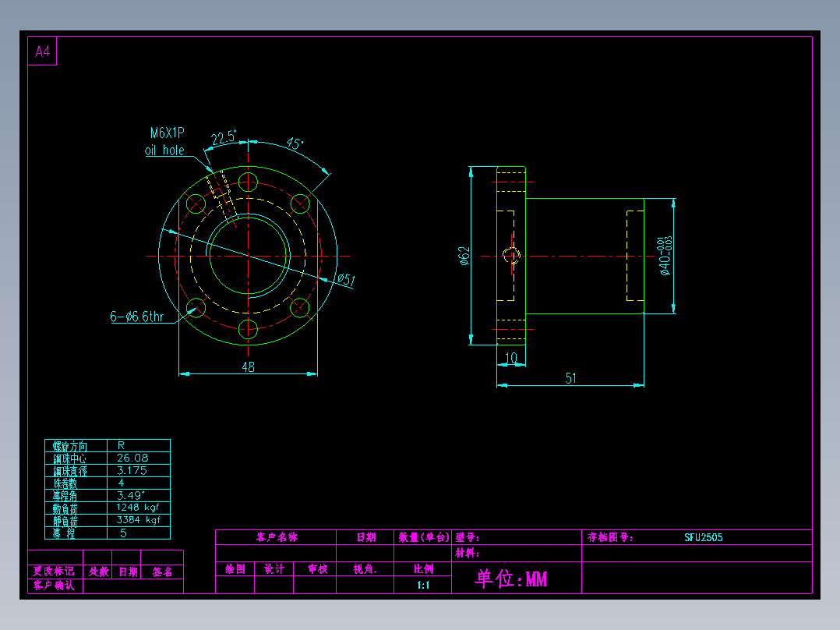Select the 3.175 ball diameter value
Image resolution: width=840 pixels, height=630 pixels.
132,470
